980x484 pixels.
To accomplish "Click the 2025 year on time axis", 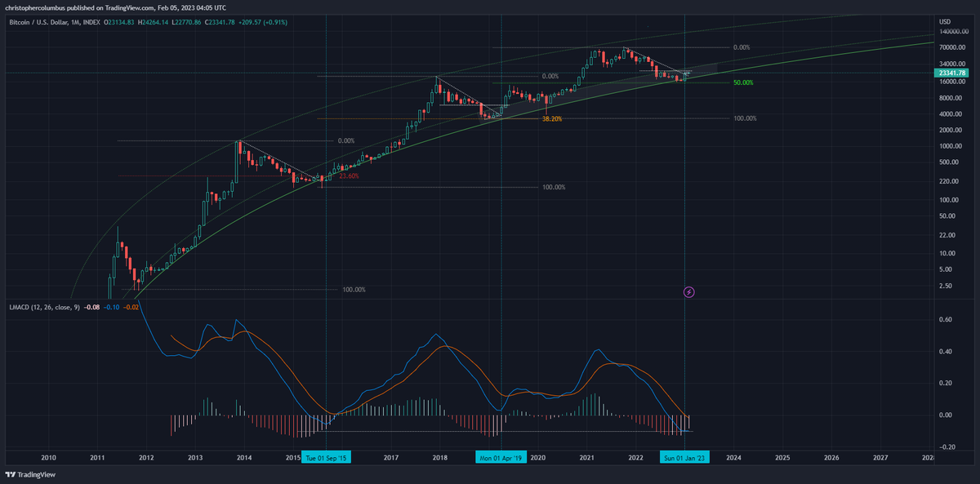I will click(782, 458).
